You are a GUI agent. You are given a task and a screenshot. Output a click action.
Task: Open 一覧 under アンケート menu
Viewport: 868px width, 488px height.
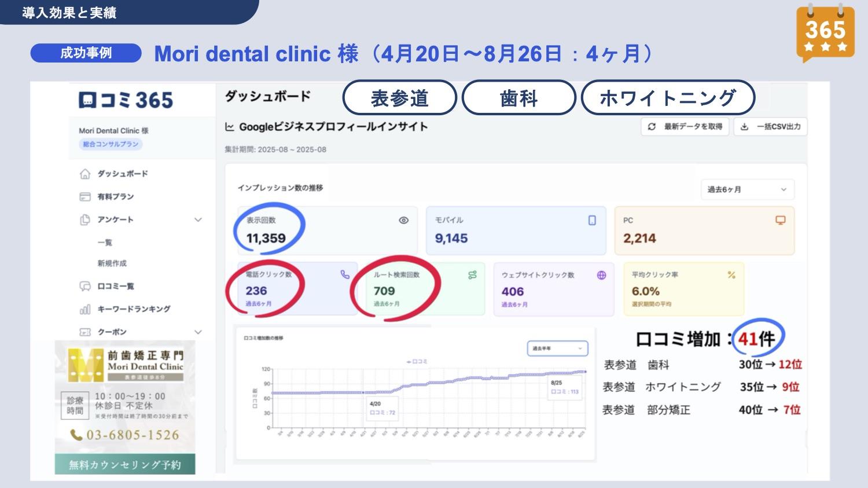click(x=105, y=243)
